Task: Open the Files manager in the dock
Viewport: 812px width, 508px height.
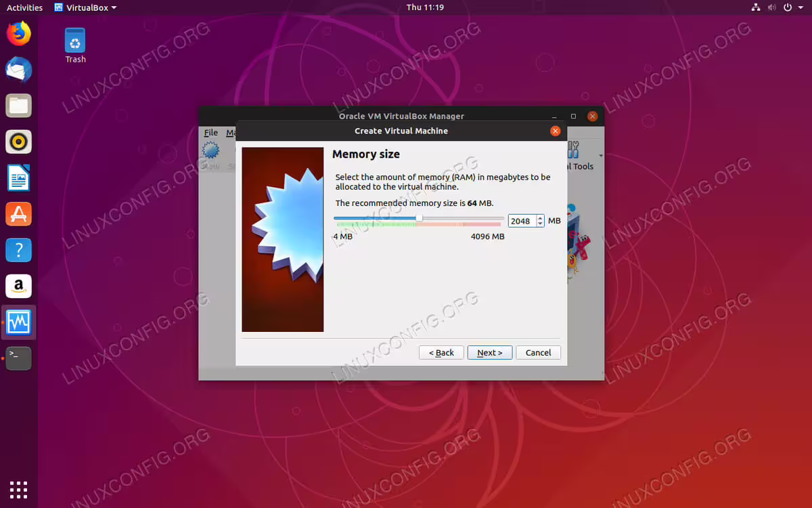Action: [19, 106]
